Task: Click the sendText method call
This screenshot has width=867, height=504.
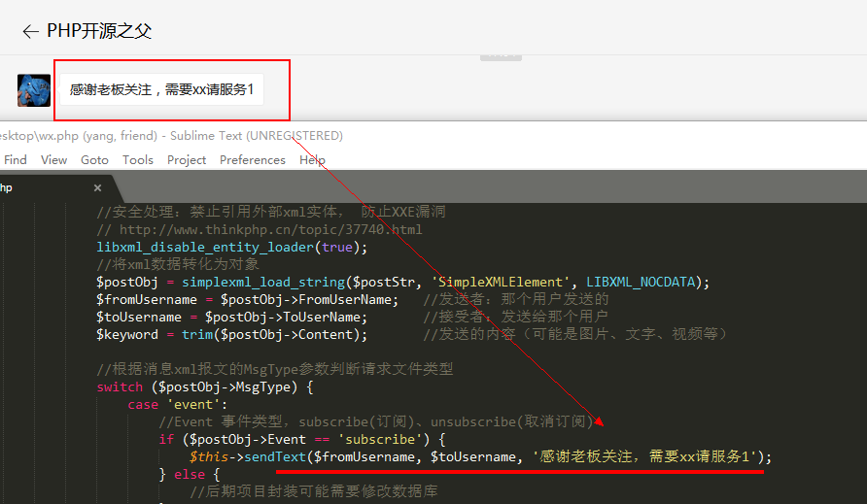Action: click(x=271, y=456)
